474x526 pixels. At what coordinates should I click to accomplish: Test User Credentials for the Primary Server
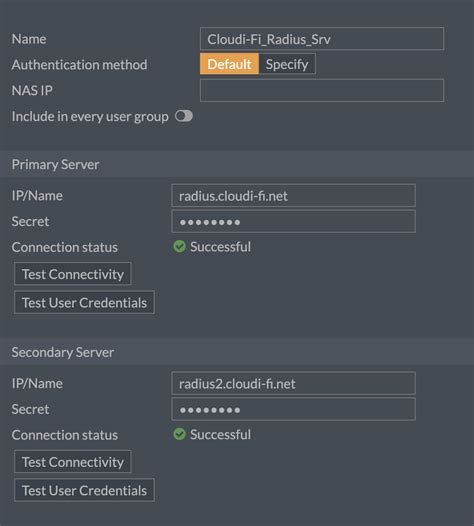85,302
